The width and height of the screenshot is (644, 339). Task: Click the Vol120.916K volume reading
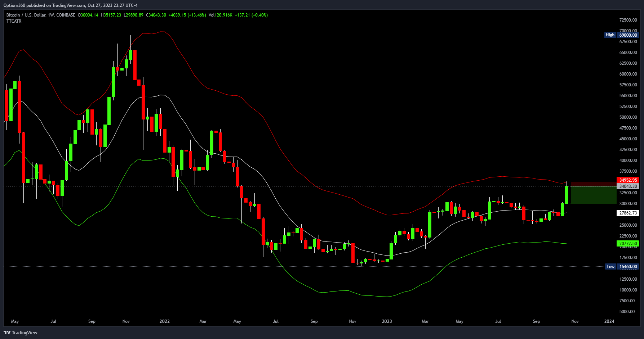click(x=221, y=15)
